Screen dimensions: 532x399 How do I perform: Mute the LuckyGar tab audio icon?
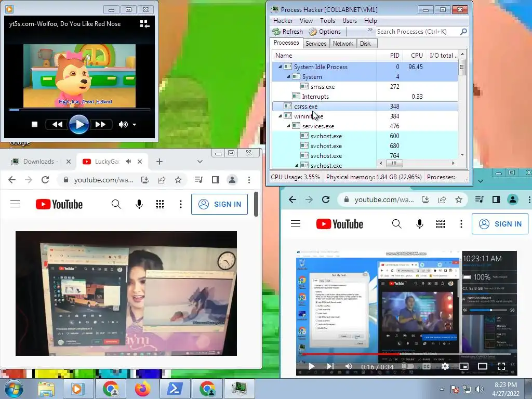pyautogui.click(x=129, y=162)
